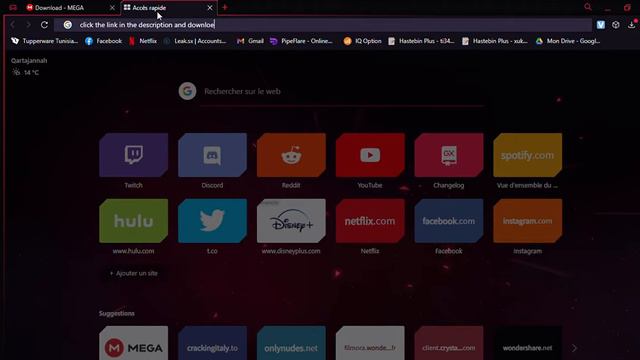The image size is (640, 360).
Task: Open the PipeFlare bookmark
Action: coord(302,41)
